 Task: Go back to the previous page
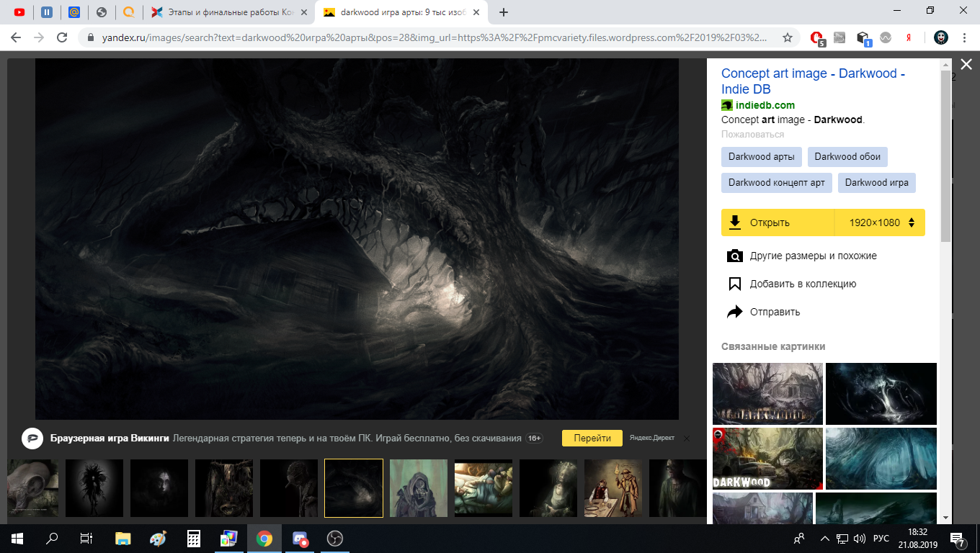point(16,37)
